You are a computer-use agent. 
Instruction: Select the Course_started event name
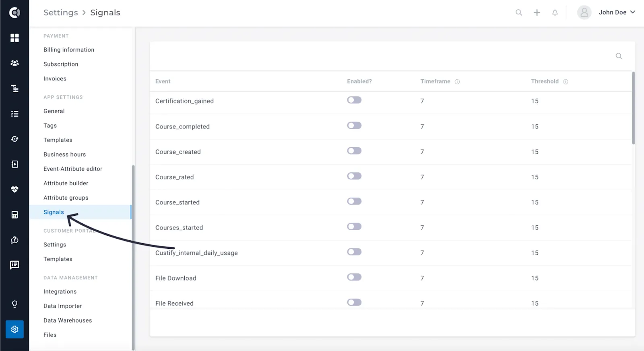[178, 202]
